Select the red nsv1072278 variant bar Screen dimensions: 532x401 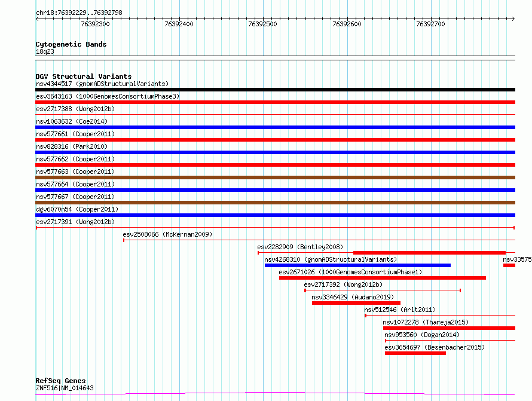[450, 328]
